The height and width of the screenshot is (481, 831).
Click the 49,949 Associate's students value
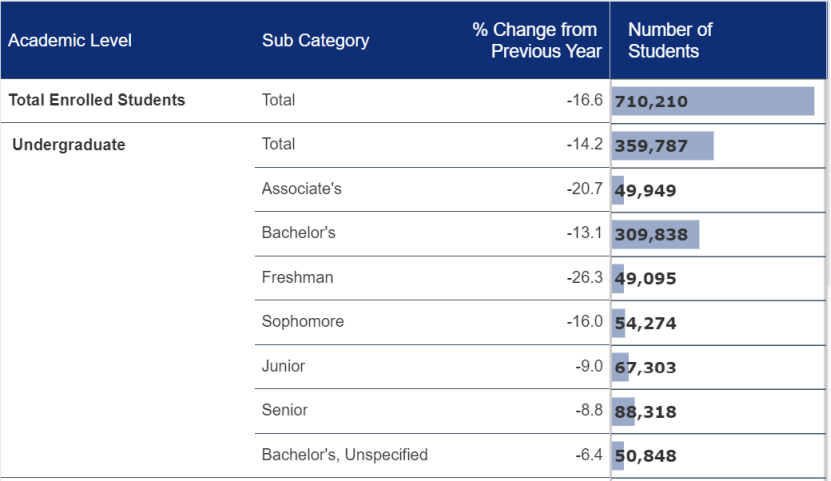click(645, 190)
